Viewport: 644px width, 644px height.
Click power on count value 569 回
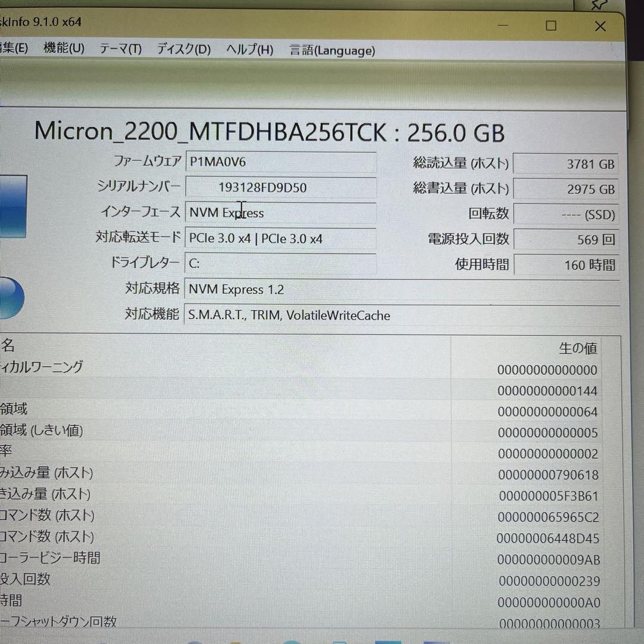[x=565, y=240]
